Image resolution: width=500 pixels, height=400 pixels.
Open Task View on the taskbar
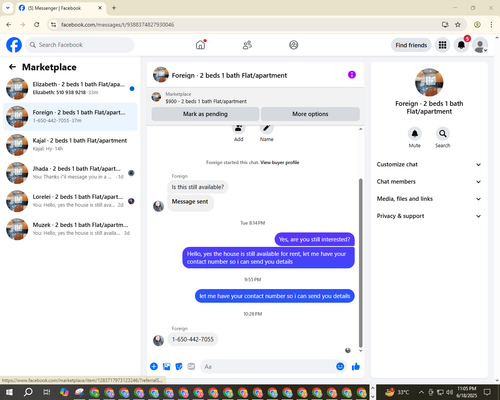click(x=46, y=392)
